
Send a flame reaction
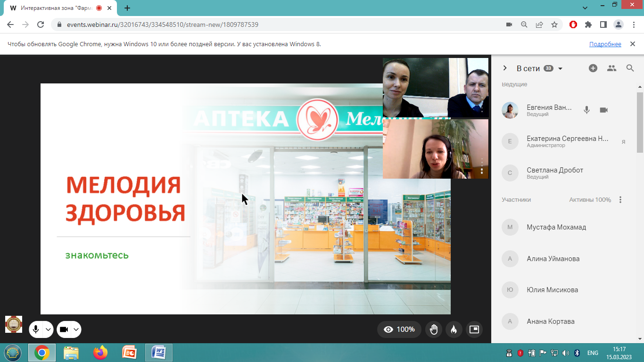click(x=454, y=329)
